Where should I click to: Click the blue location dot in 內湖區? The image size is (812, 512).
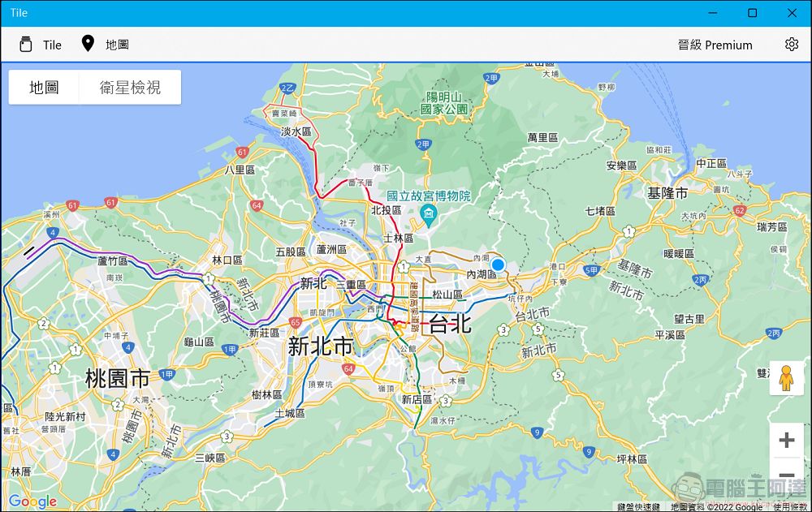click(x=498, y=265)
